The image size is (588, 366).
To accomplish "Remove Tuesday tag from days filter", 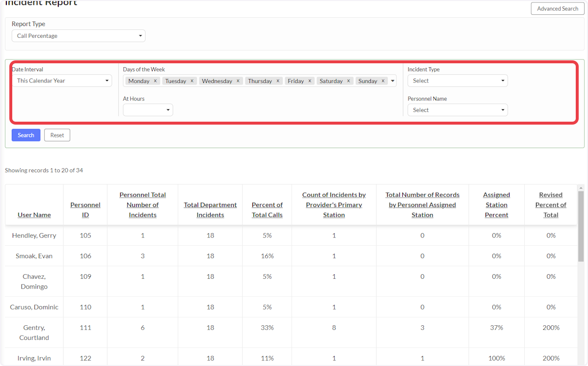I will (192, 81).
